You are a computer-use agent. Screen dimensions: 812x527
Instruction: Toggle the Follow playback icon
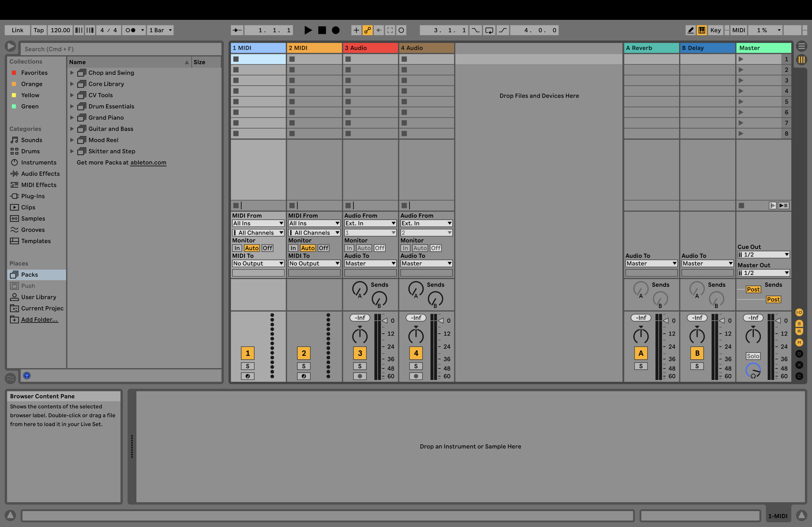pos(237,30)
